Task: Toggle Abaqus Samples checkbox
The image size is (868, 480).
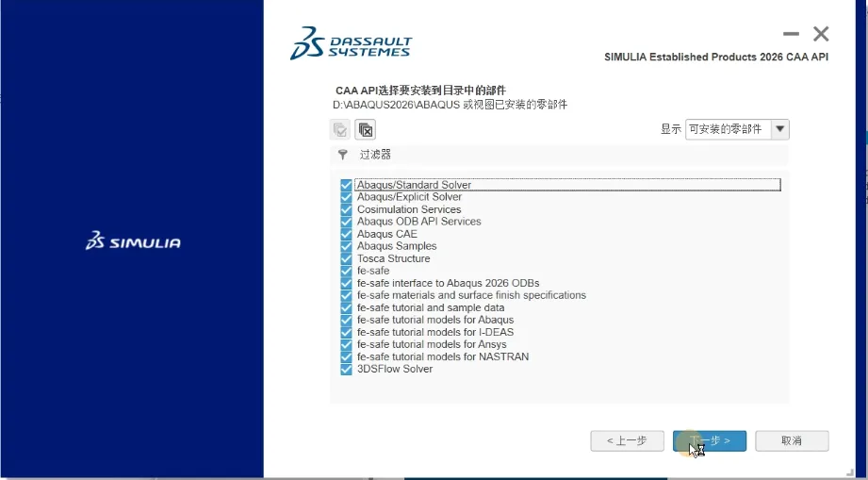Action: click(346, 246)
